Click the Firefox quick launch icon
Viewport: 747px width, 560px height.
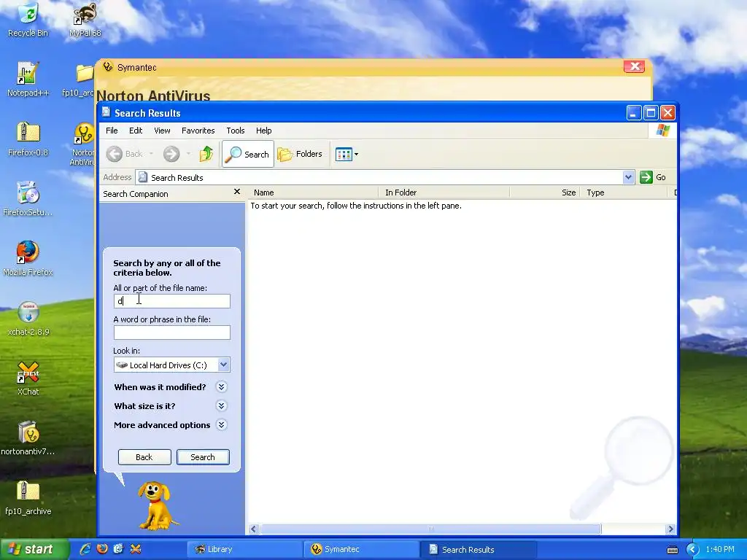(x=102, y=548)
